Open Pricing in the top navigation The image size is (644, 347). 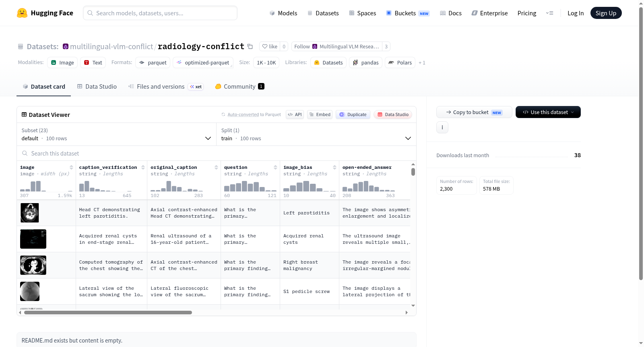527,13
